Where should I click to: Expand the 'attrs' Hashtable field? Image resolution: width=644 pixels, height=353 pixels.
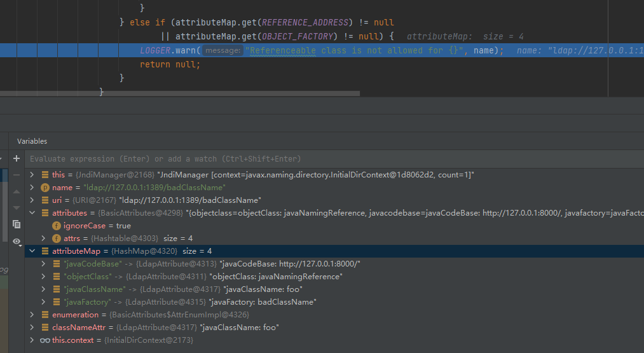[43, 239]
